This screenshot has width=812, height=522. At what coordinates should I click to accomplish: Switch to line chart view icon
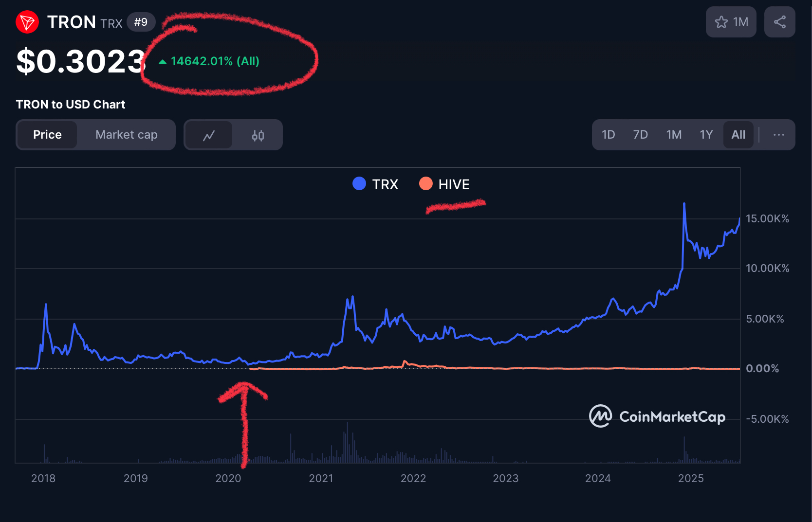(209, 135)
